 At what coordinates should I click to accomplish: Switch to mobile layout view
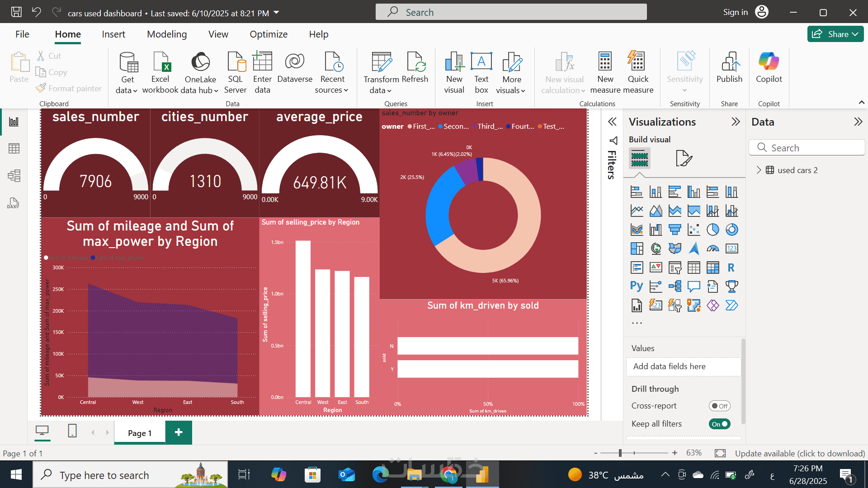tap(72, 431)
